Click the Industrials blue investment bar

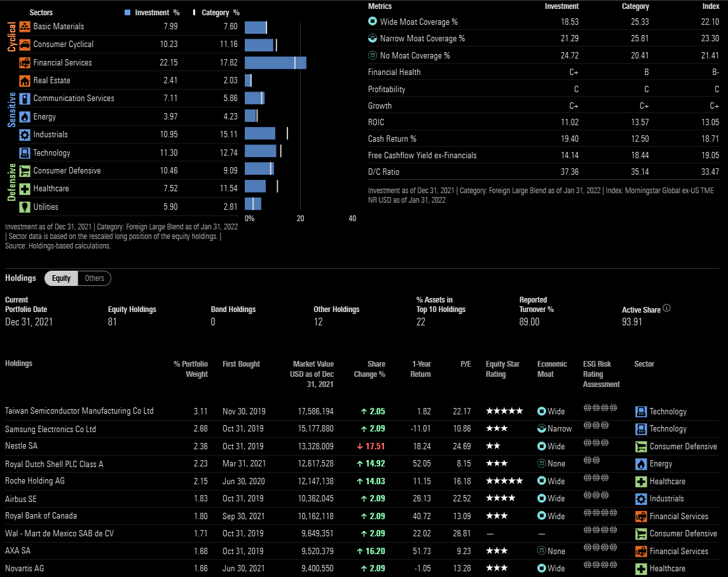click(260, 133)
